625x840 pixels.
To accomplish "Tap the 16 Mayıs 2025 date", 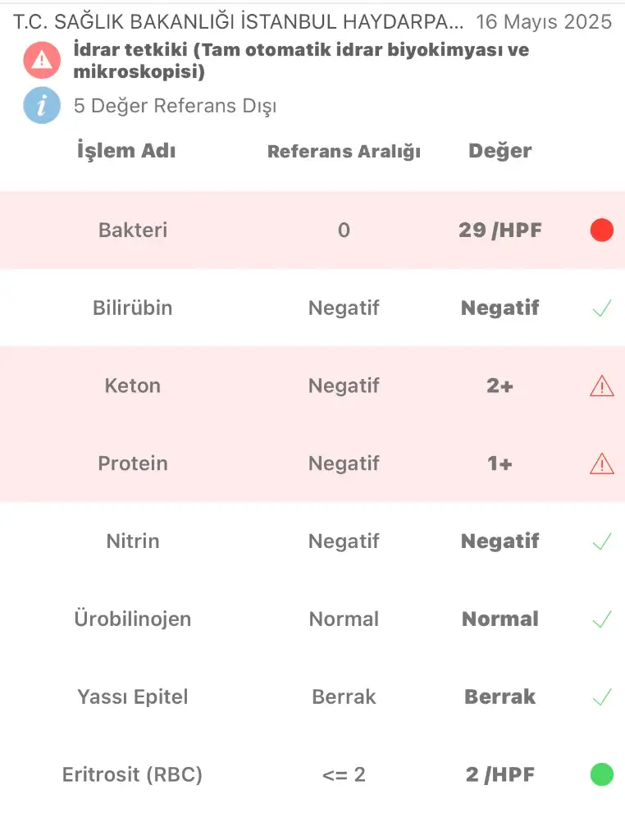I will (x=544, y=22).
